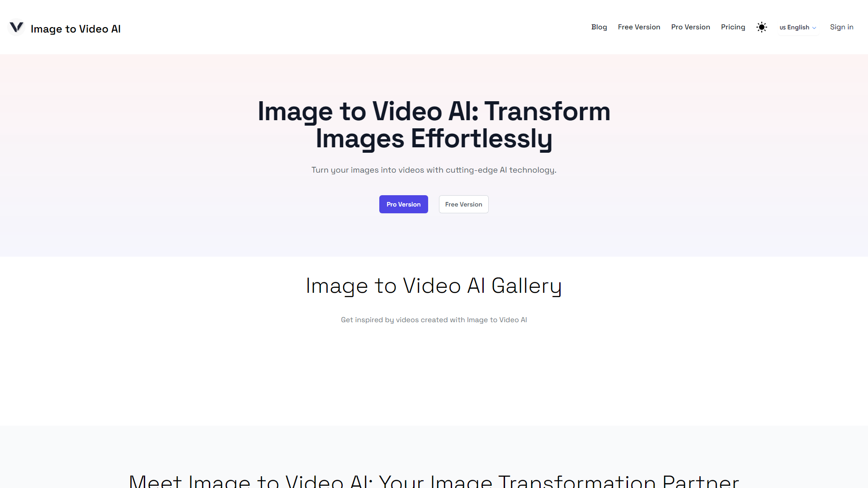Select Pricing from top navigation
Viewport: 868px width, 488px height.
point(733,27)
